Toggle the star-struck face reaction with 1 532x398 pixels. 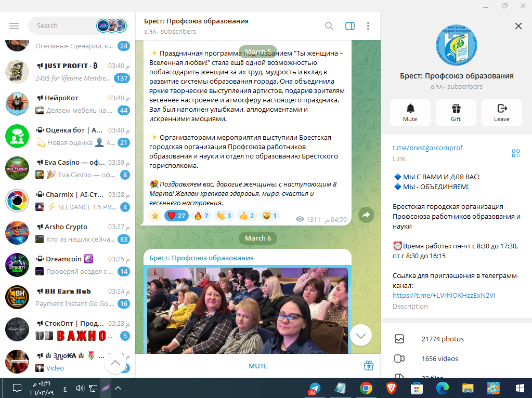pos(270,216)
